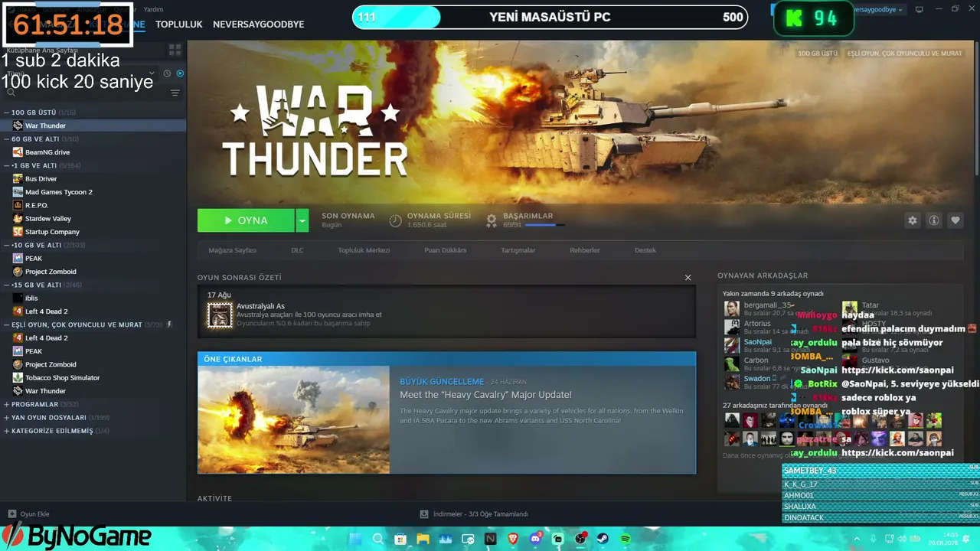Image resolution: width=980 pixels, height=551 pixels.
Task: Click "EŞLİ OYUN, ÇOK OYUNCULU VE MURAT" hero tag
Action: (x=905, y=54)
